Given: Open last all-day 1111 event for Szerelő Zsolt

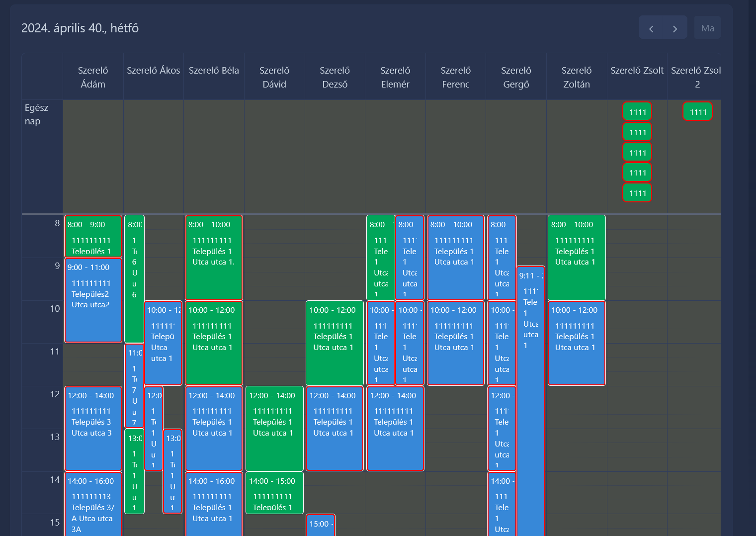Looking at the screenshot, I should [637, 193].
